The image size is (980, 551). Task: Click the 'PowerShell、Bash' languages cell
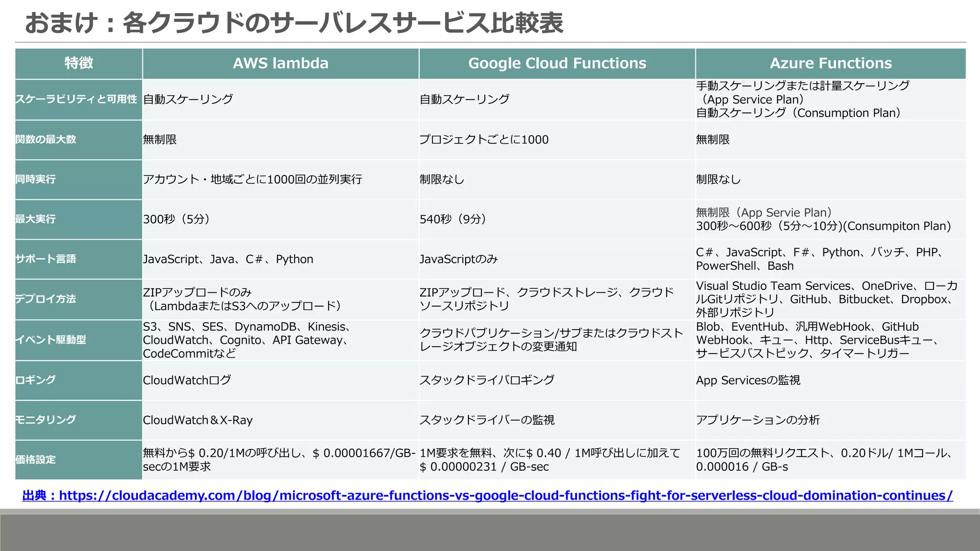(831, 259)
